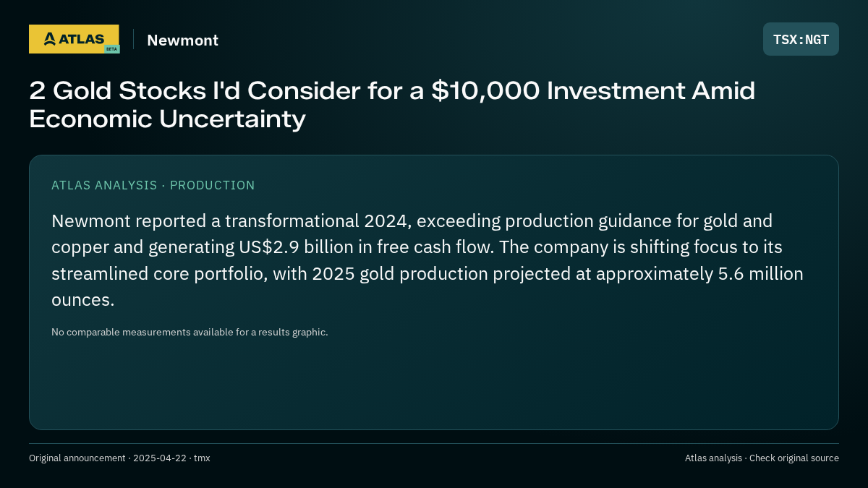Viewport: 868px width, 488px height.
Task: Click the 'ATLAS ANALYSIS · PRODUCTION' label
Action: (153, 185)
